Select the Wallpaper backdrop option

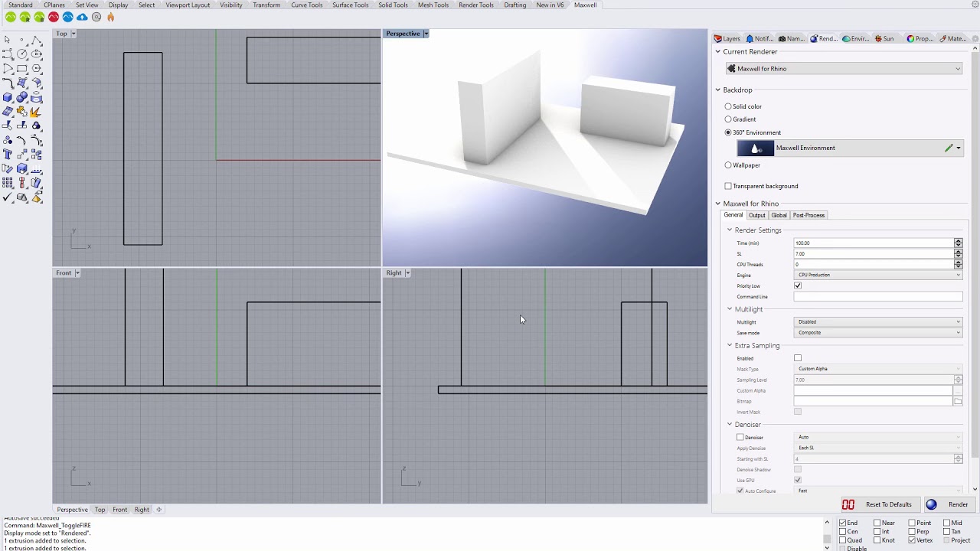pyautogui.click(x=728, y=165)
